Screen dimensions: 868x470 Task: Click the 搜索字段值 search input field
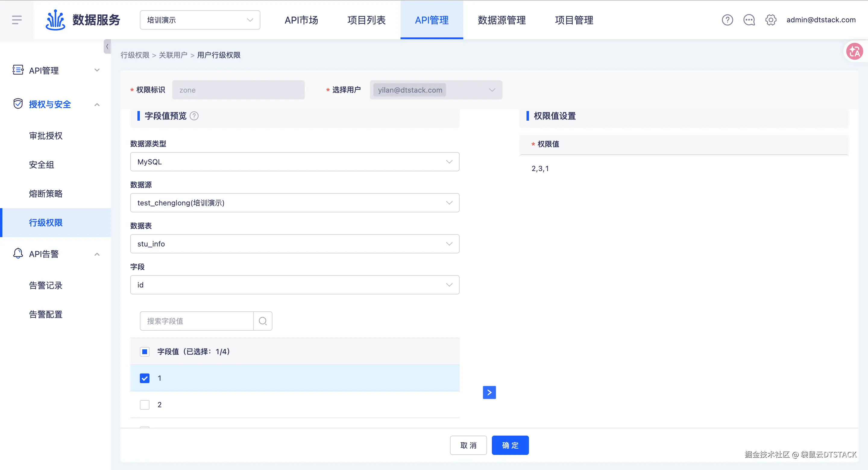tap(197, 321)
